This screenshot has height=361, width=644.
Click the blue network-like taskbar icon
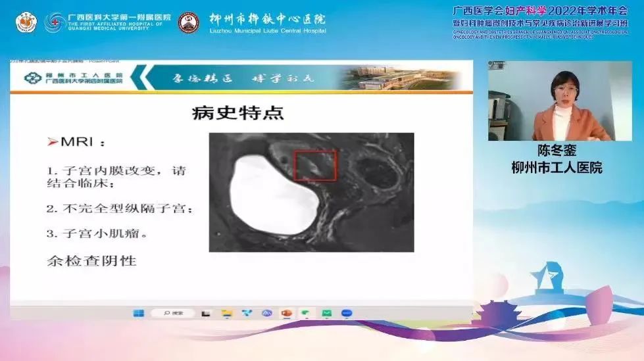(x=247, y=314)
